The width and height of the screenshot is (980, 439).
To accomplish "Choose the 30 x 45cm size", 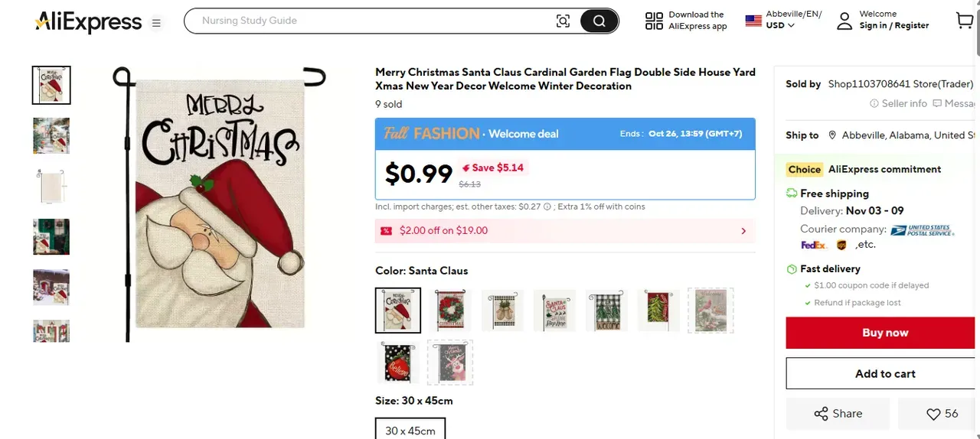I will (x=410, y=431).
